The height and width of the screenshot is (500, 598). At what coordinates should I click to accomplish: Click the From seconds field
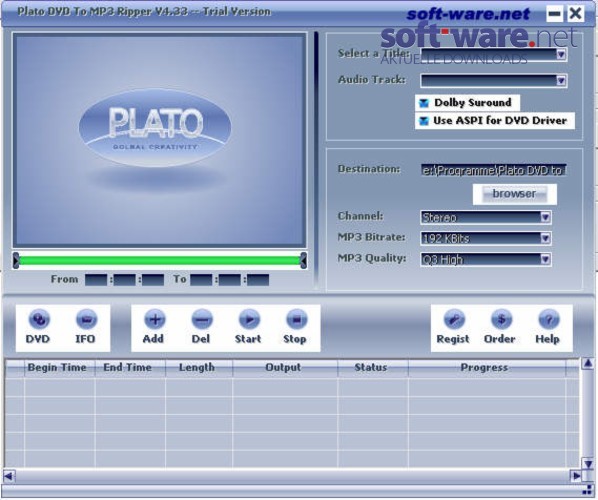(x=153, y=280)
